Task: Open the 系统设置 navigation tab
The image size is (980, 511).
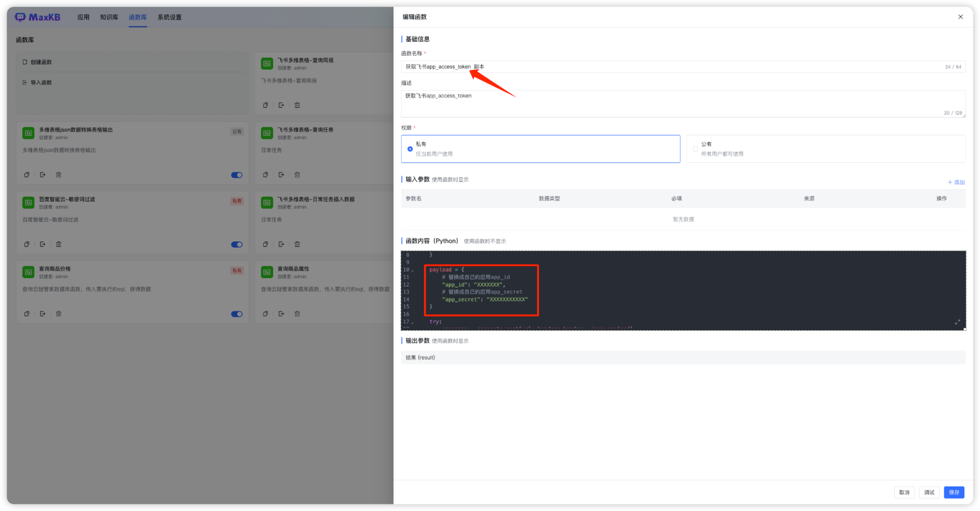Action: [x=169, y=17]
